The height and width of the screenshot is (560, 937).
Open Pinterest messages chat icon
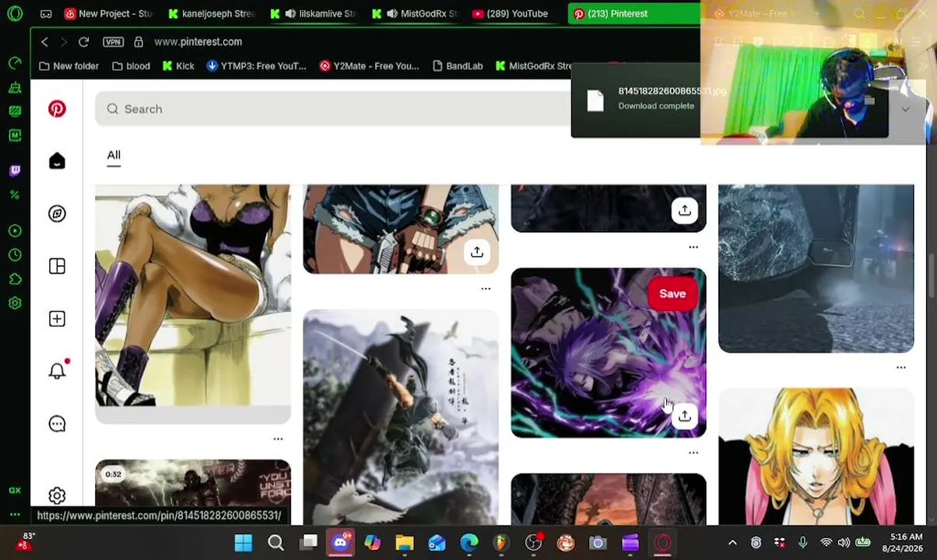(57, 424)
